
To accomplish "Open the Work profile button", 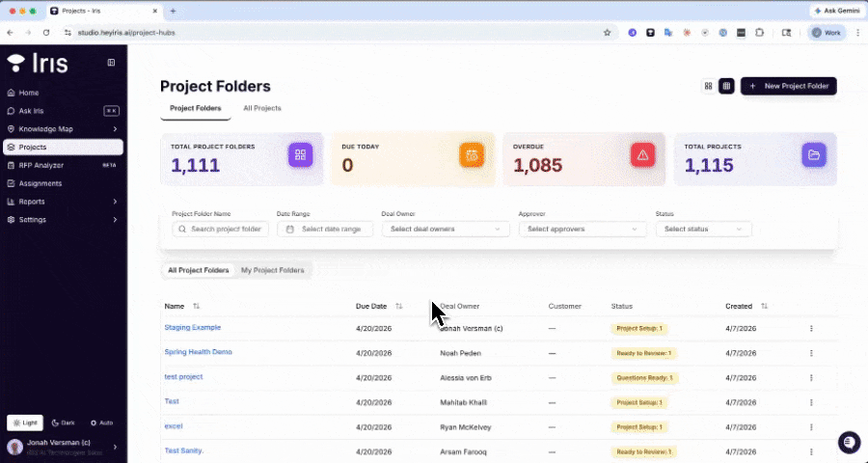I will click(827, 33).
